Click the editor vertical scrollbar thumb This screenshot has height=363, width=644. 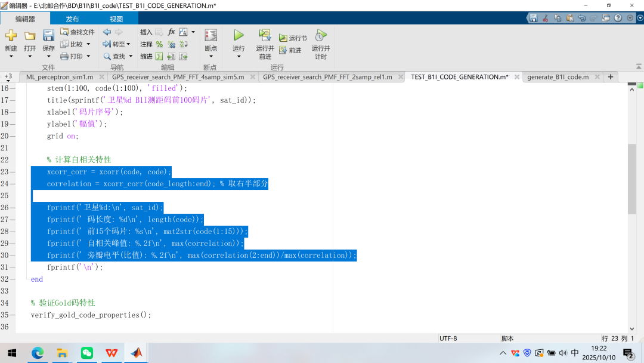(632, 179)
